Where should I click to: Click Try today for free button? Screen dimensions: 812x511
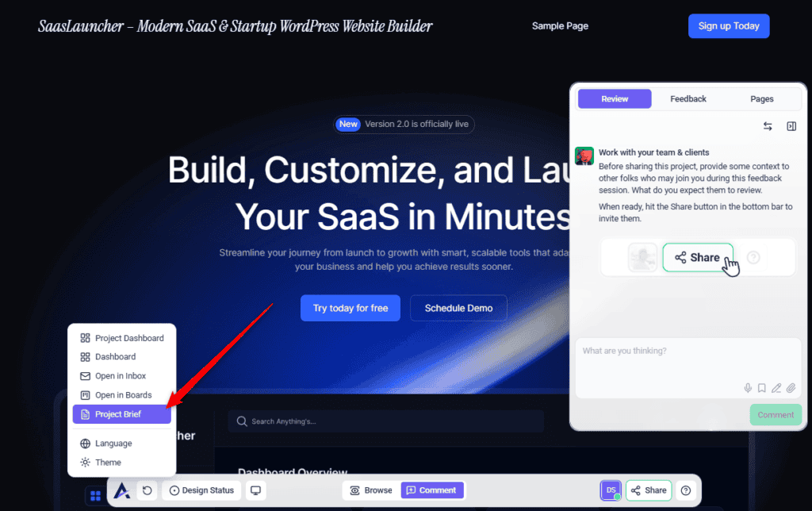(350, 308)
